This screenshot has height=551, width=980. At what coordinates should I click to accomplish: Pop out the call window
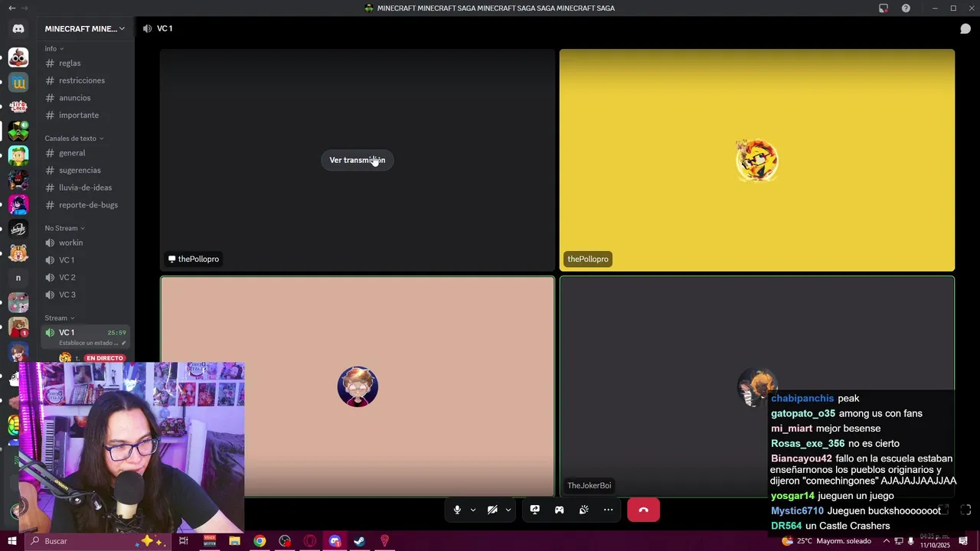point(944,510)
